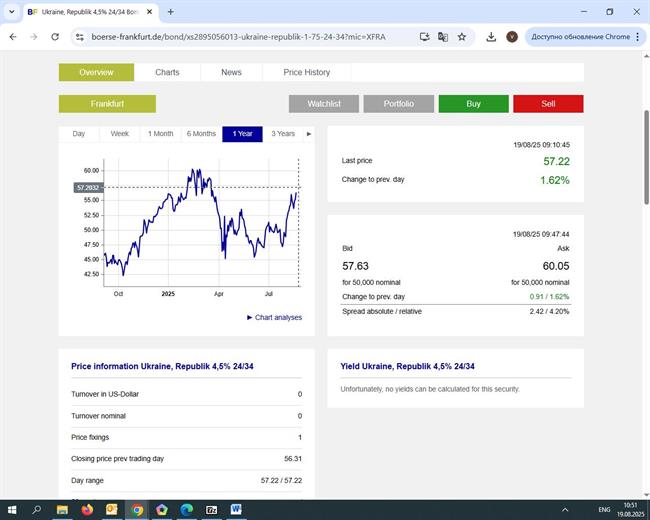650x520 pixels.
Task: Click the Last price value 57.22
Action: 556,161
